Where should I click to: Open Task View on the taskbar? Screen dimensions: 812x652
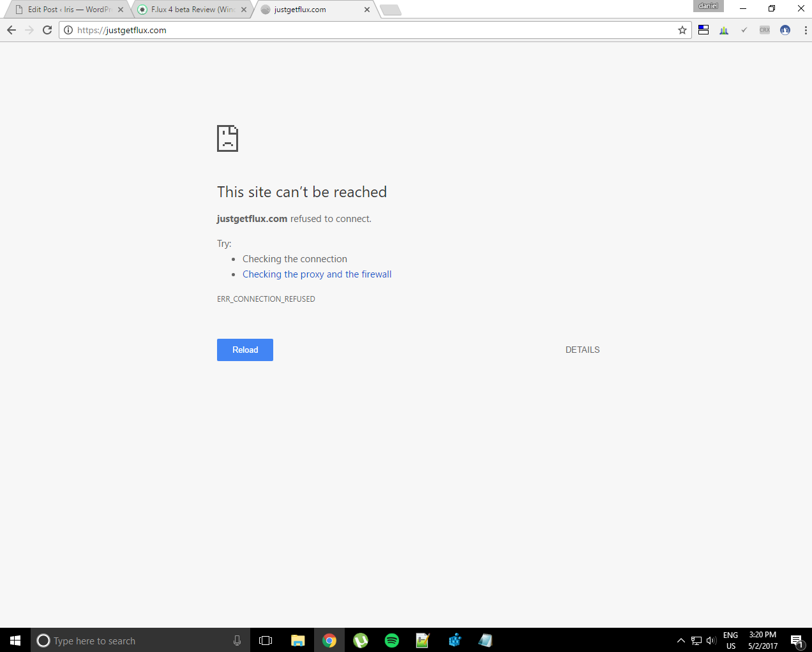pyautogui.click(x=266, y=641)
